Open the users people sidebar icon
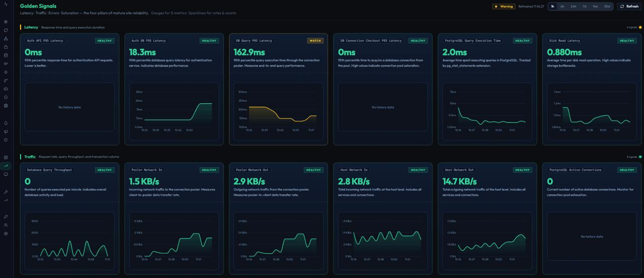 6,225
